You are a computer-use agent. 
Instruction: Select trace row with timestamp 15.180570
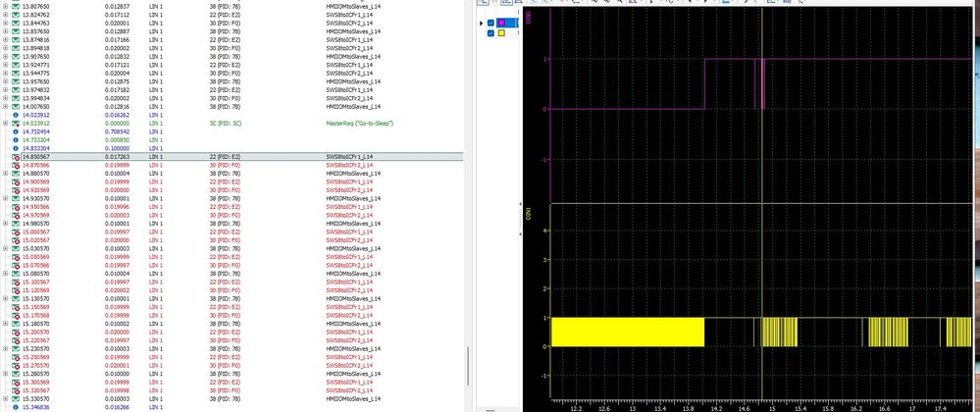(232, 323)
